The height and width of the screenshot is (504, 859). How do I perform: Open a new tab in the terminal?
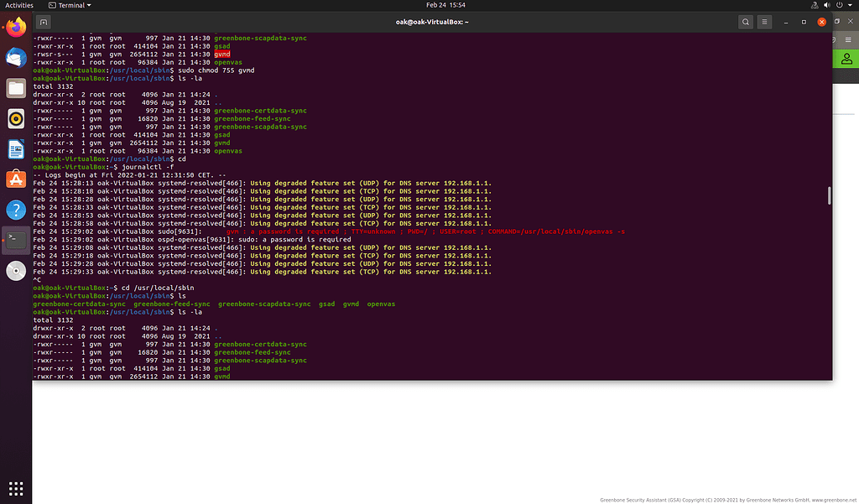click(44, 22)
